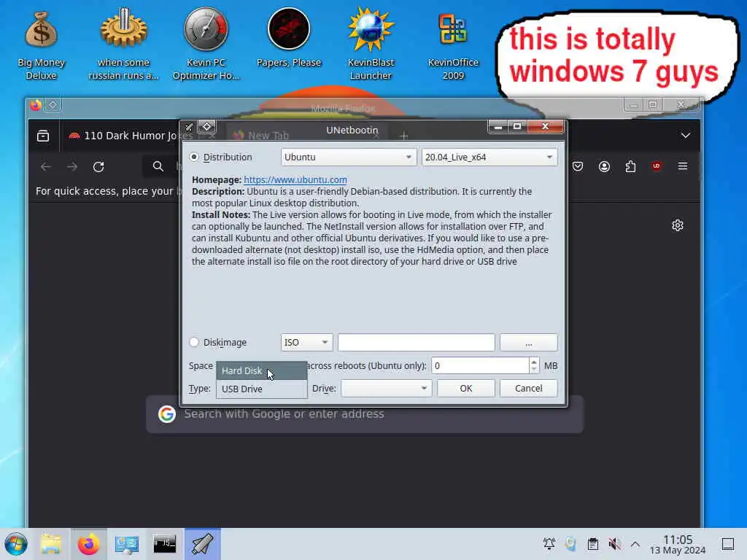Open new tab personalize gear icon
747x560 pixels.
click(x=678, y=225)
